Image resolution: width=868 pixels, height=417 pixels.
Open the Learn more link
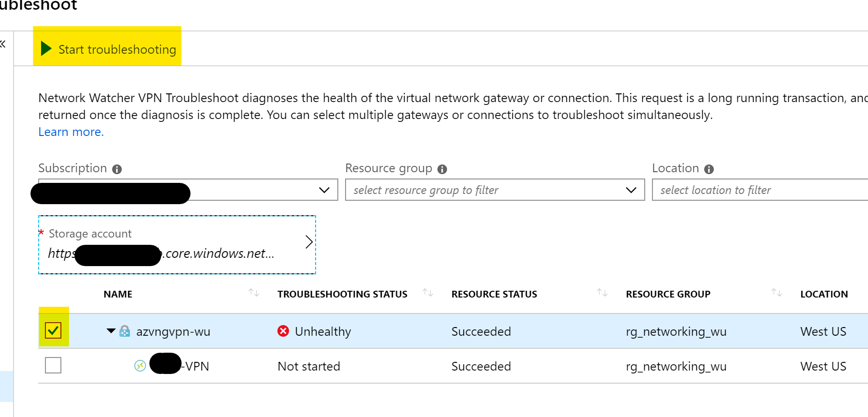[71, 132]
